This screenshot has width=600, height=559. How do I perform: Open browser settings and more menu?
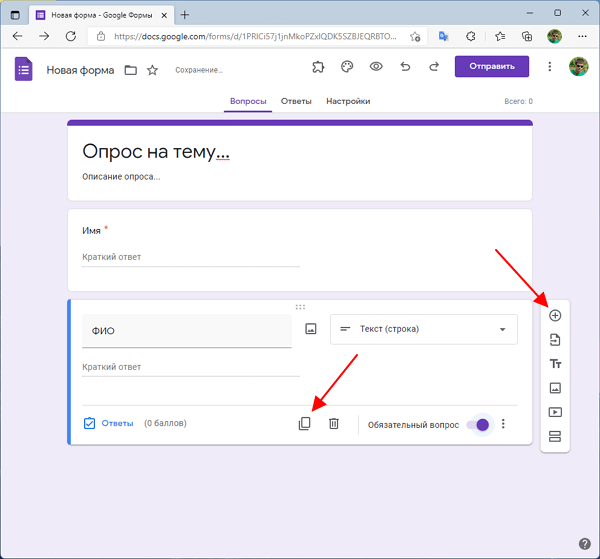(x=582, y=36)
